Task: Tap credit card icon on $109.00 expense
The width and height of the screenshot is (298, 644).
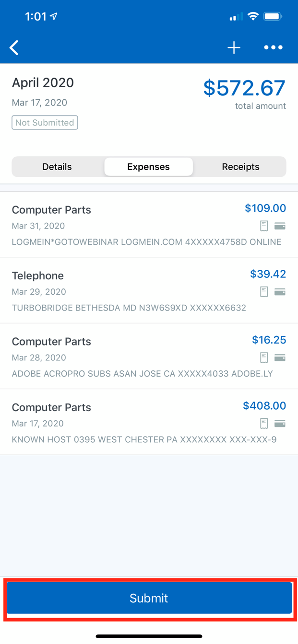Action: pyautogui.click(x=280, y=226)
